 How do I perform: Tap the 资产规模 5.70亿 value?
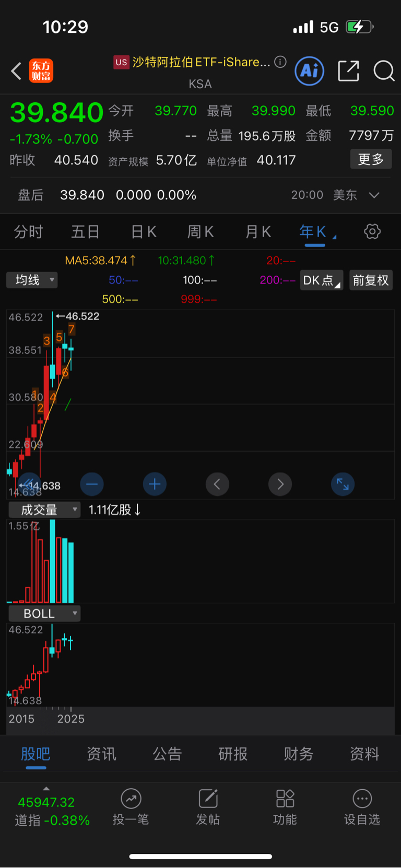click(x=152, y=160)
